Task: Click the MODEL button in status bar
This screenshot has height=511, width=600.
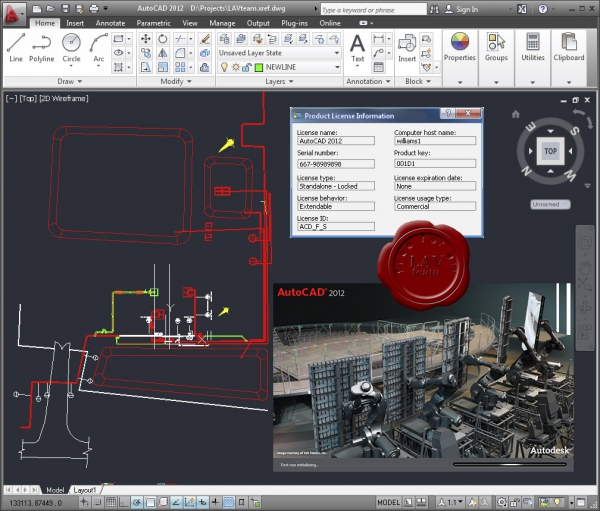Action: pos(388,502)
